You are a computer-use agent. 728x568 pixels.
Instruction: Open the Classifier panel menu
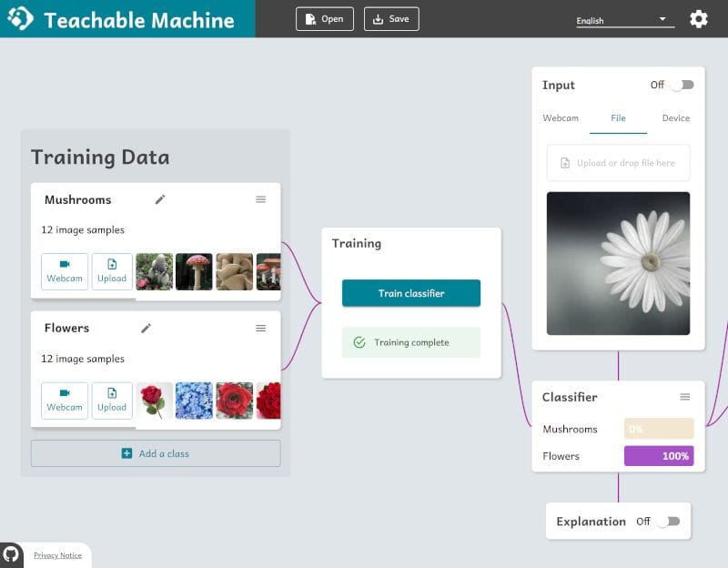[x=685, y=397]
